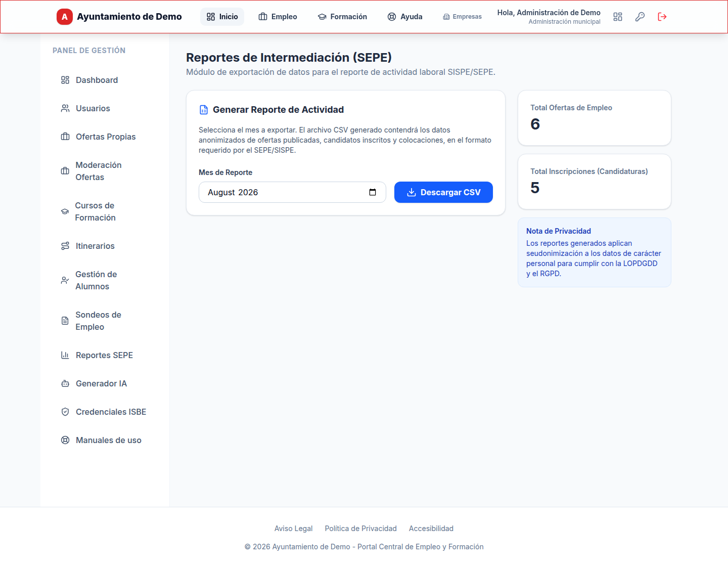Image resolution: width=728 pixels, height=568 pixels.
Task: Click the Manuales de uso lifebuoy icon
Action: [x=65, y=440]
